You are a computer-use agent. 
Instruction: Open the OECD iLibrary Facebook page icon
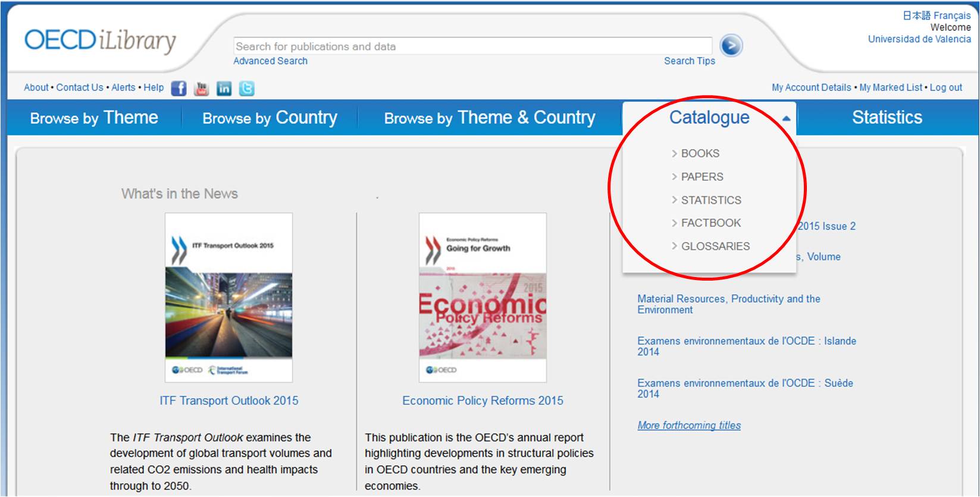[179, 89]
